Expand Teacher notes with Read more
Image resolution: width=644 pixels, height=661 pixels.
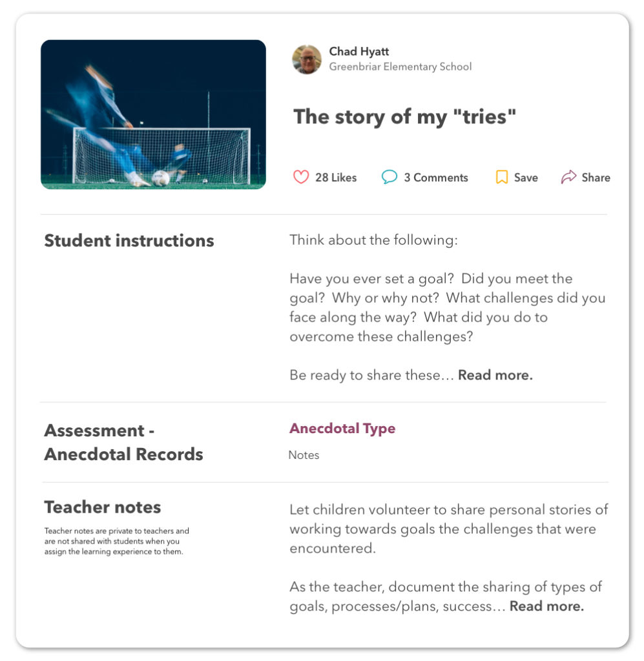[546, 606]
